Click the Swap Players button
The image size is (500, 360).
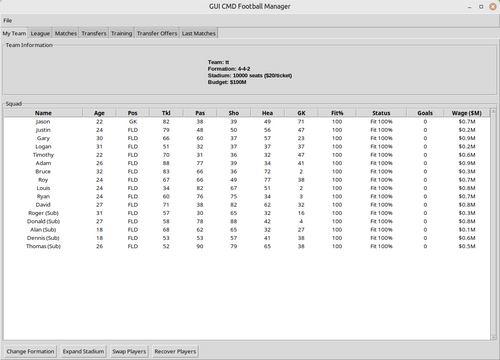coord(129,351)
